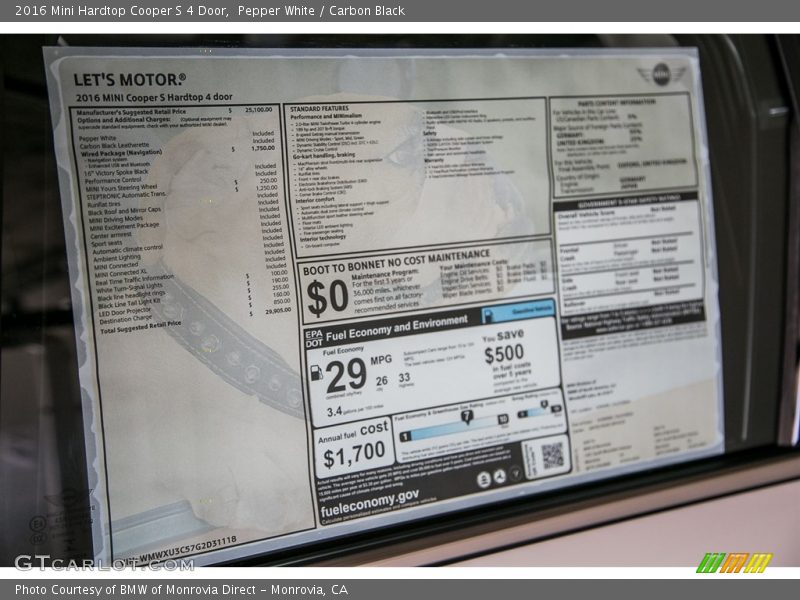
Task: Click the 1,750.00 package price
Action: click(x=263, y=148)
